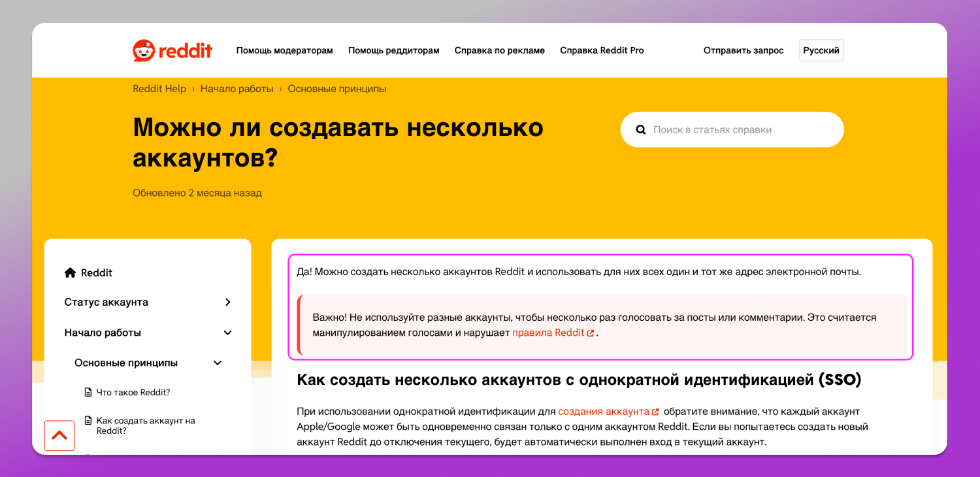The height and width of the screenshot is (477, 980).
Task: Open Помощь модераторам menu item
Action: pos(285,50)
